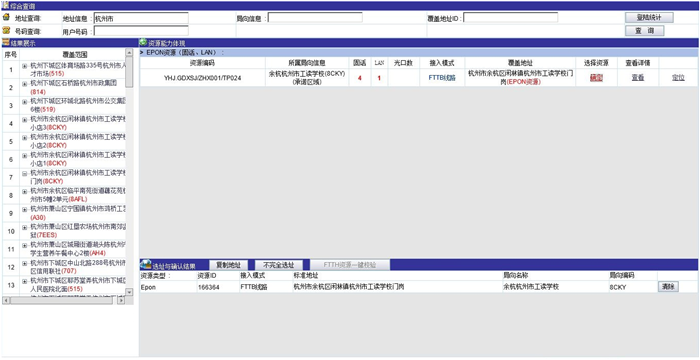Expand row 10 红垦农场 tree node
The height and width of the screenshot is (360, 700).
(x=25, y=227)
